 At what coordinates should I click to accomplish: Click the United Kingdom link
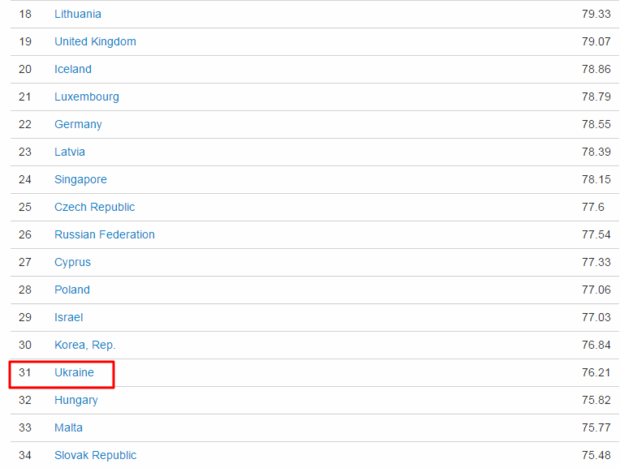click(x=95, y=42)
